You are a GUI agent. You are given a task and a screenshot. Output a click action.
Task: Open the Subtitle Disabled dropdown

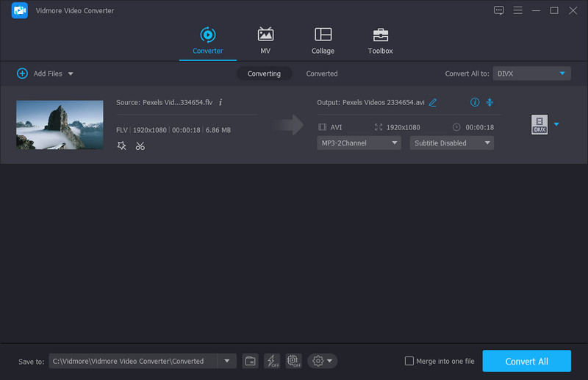[451, 143]
